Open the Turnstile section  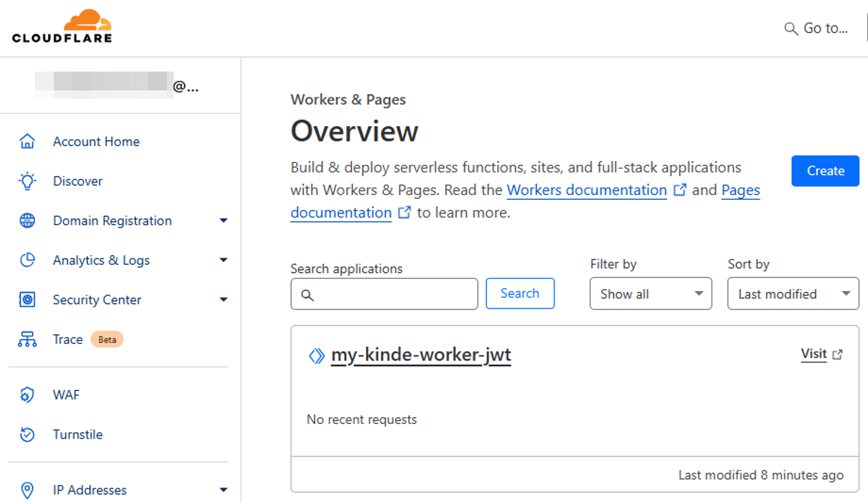(78, 434)
